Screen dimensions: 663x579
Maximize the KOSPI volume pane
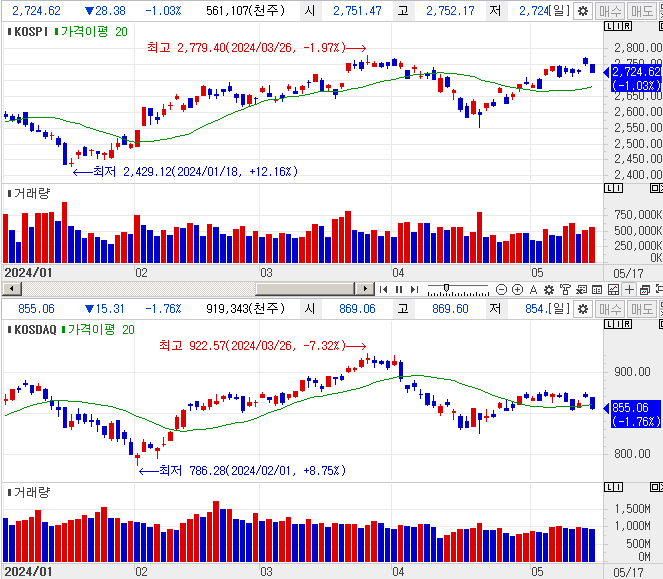tap(655, 188)
